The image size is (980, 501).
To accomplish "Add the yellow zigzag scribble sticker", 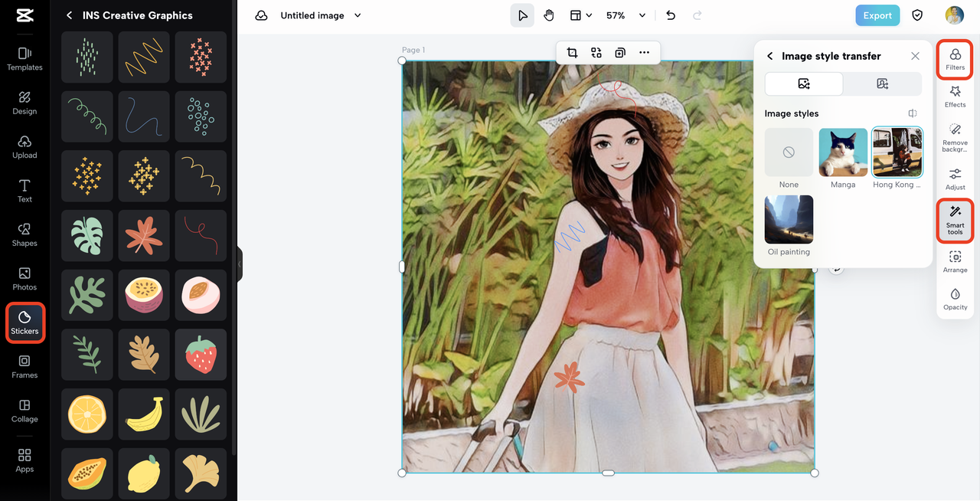I will coord(144,57).
